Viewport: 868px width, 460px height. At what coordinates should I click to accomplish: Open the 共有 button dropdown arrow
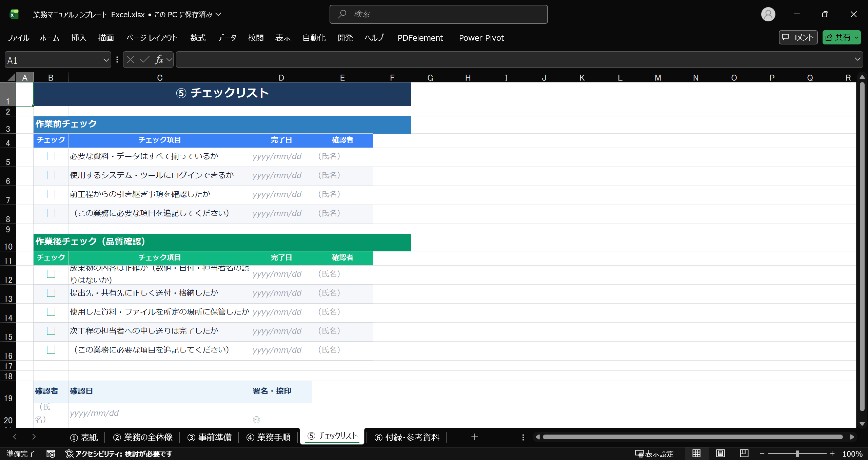tap(857, 37)
